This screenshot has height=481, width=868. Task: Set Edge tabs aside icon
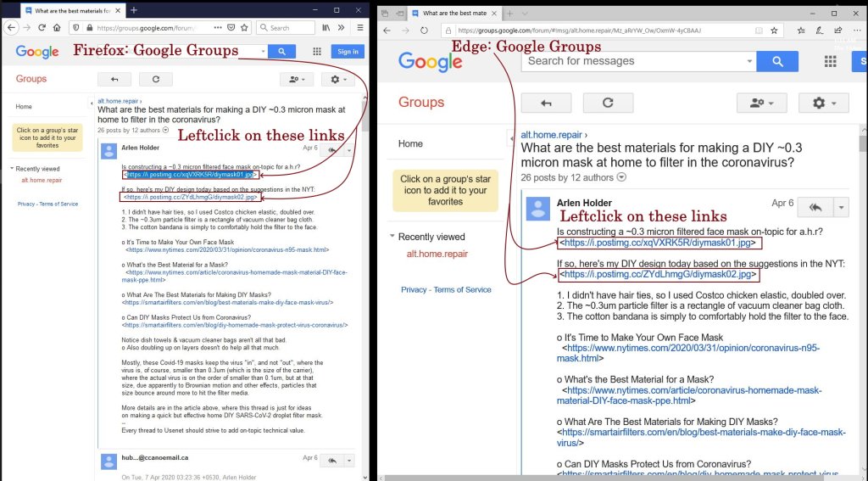pyautogui.click(x=400, y=14)
